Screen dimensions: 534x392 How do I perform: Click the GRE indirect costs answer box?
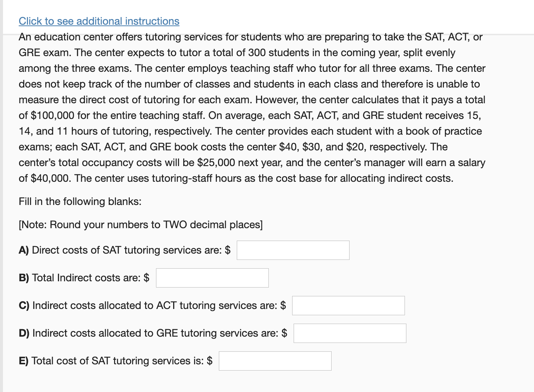(350, 333)
